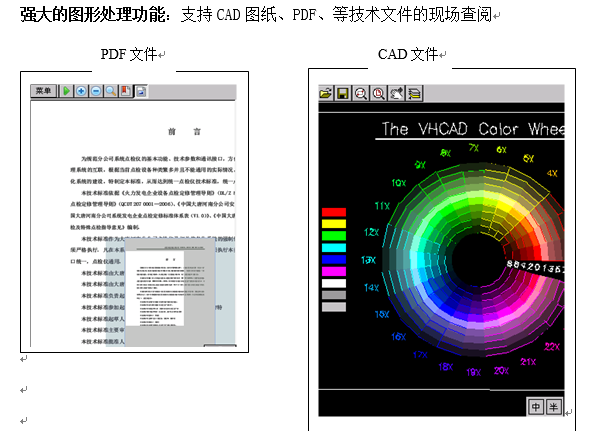The width and height of the screenshot is (601, 431).
Task: Select the red color swatch
Action: tap(333, 213)
